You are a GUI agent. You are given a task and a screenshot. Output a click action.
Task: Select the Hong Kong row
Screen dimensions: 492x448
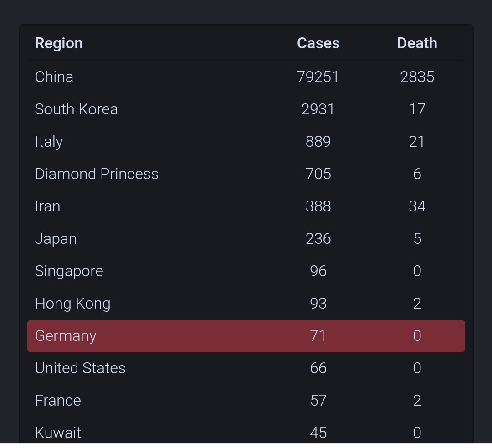[x=246, y=303]
